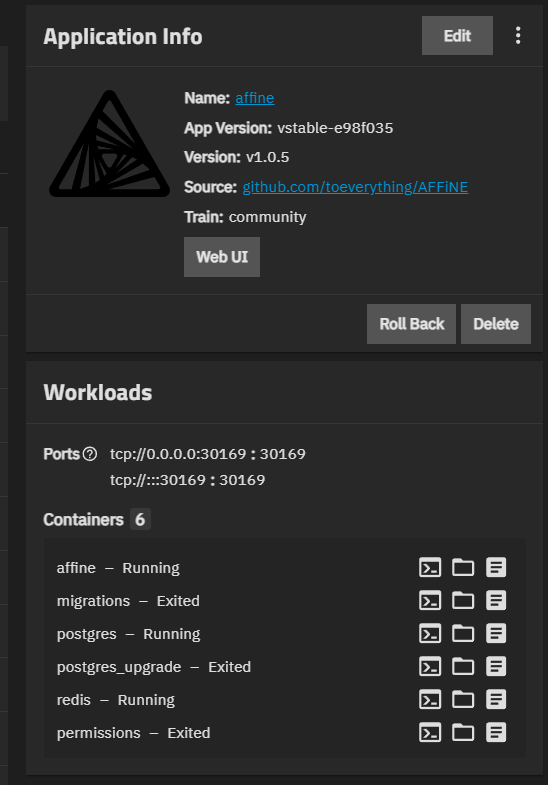Click the Roll Back button
548x785 pixels.
pyautogui.click(x=411, y=324)
